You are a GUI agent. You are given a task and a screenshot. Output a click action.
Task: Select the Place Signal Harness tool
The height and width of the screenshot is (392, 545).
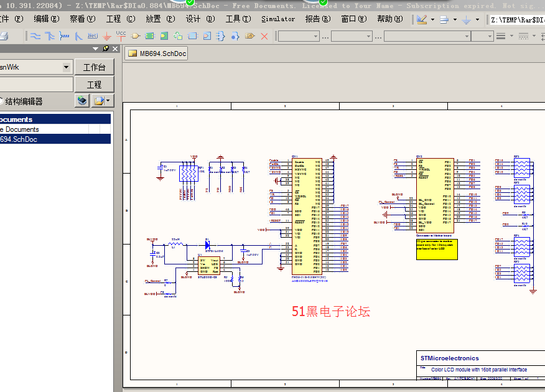tap(64, 36)
